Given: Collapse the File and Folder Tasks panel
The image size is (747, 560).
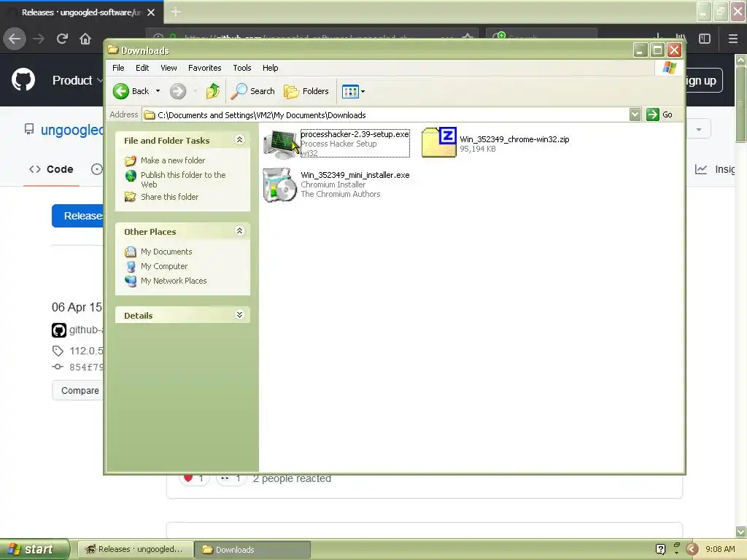Looking at the screenshot, I should [x=239, y=139].
